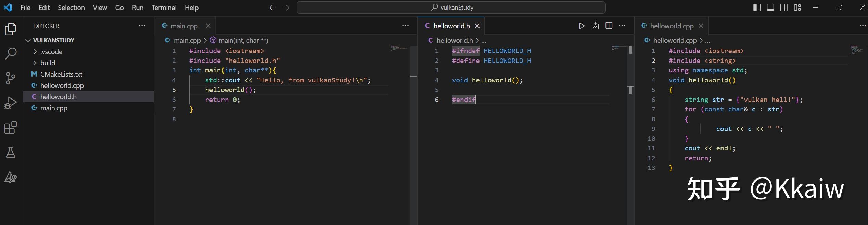Split the helloworld.h editor right

pos(609,26)
